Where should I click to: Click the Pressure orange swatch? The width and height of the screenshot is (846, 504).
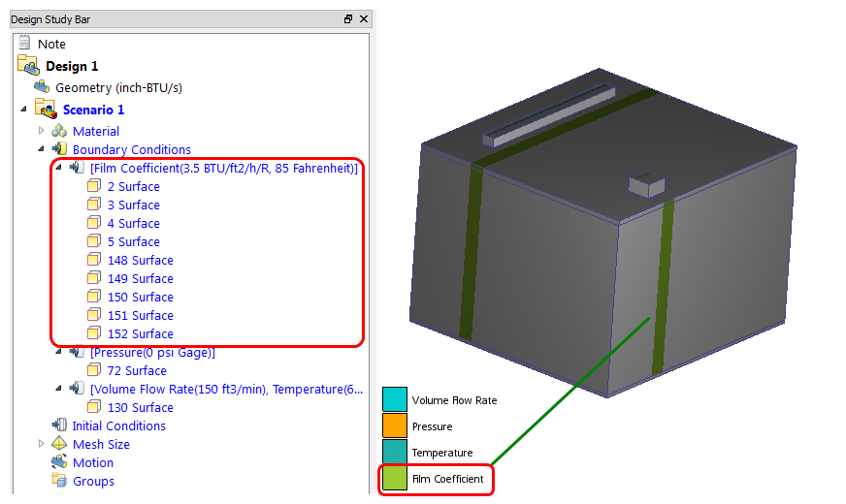pos(395,425)
